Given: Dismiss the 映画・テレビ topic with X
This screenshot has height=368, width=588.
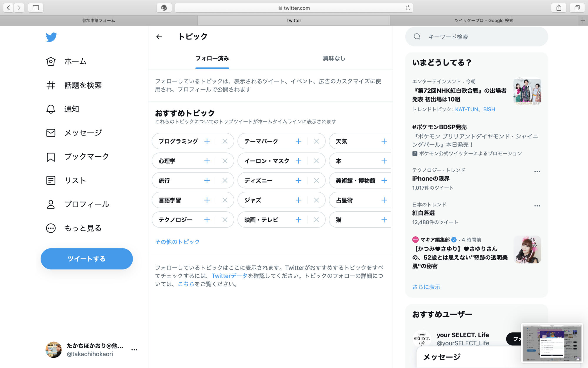Looking at the screenshot, I should coord(316,220).
